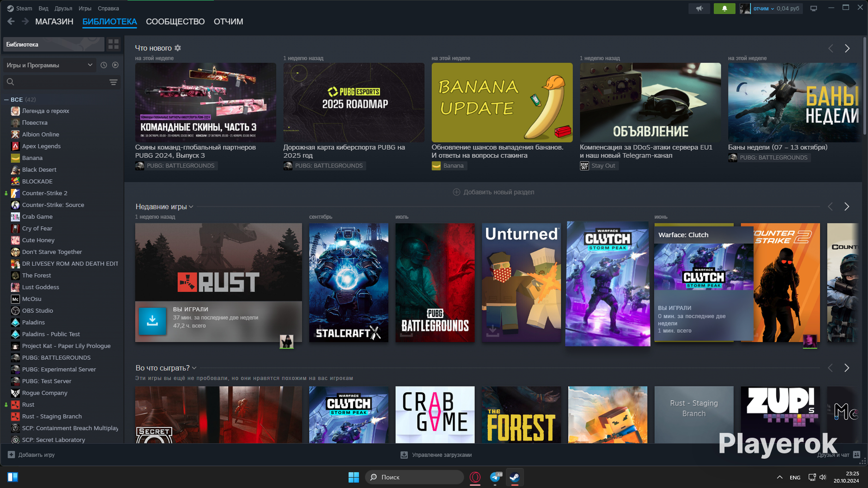
Task: Show next What's New news items
Action: click(847, 48)
